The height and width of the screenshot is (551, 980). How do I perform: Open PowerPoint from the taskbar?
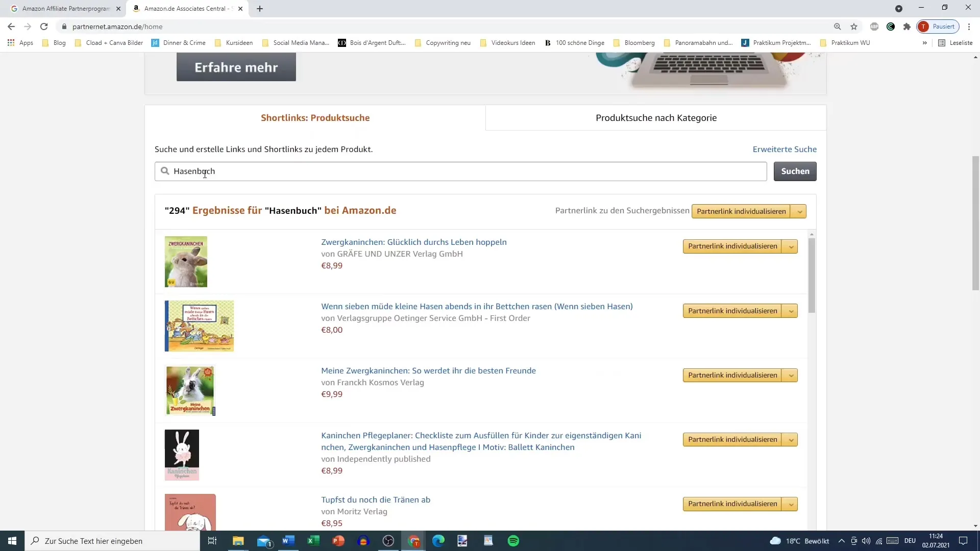338,541
